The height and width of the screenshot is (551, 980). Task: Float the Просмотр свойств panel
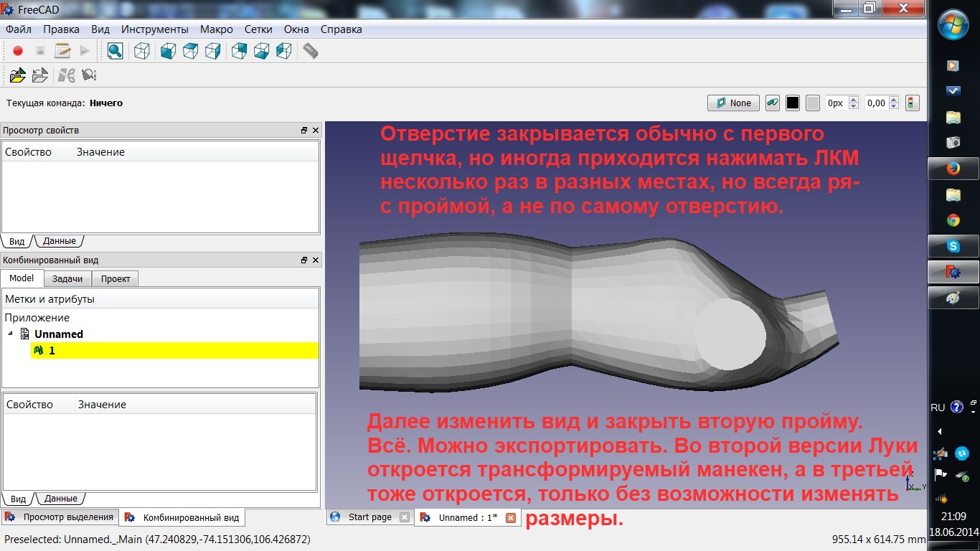(304, 131)
